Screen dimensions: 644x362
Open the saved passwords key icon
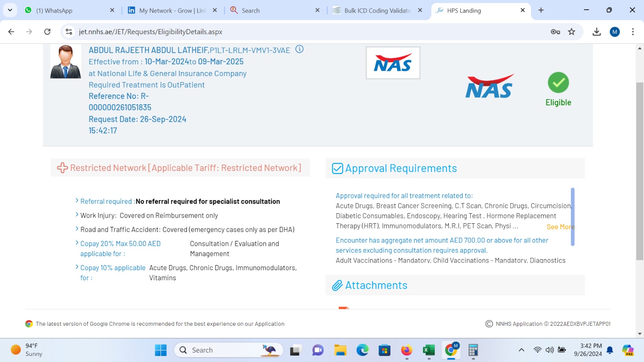pyautogui.click(x=555, y=32)
